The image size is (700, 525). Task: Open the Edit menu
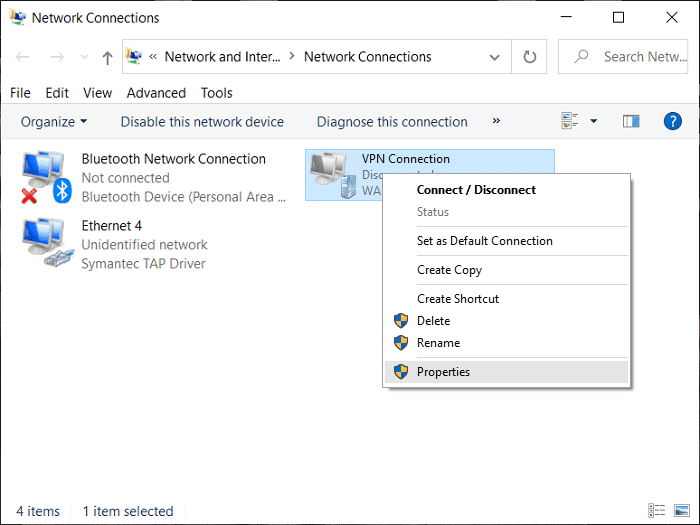(x=57, y=93)
